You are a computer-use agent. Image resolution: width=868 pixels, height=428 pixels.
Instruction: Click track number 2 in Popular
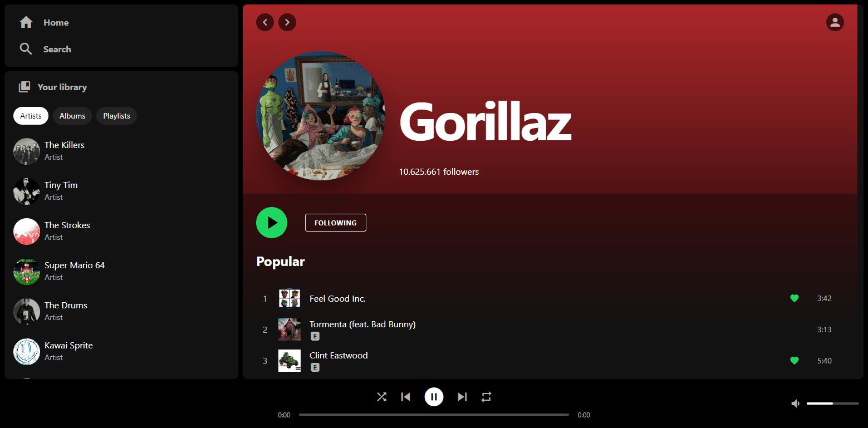[x=265, y=329]
